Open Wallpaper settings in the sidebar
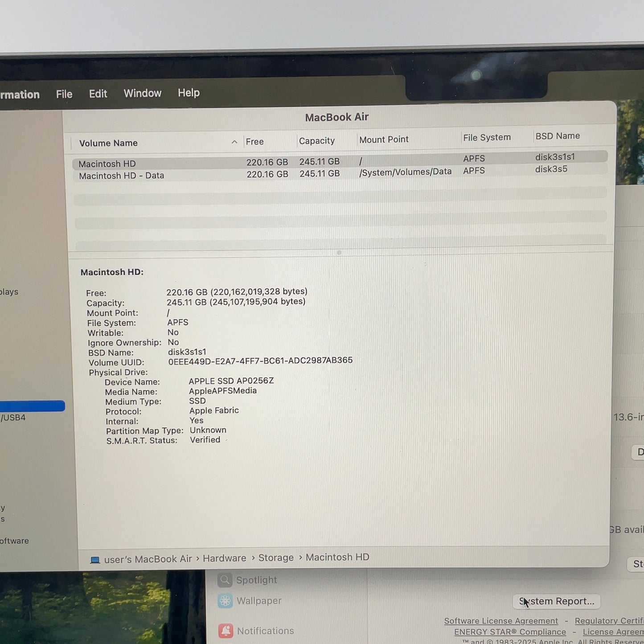This screenshot has width=644, height=644. tap(250, 601)
